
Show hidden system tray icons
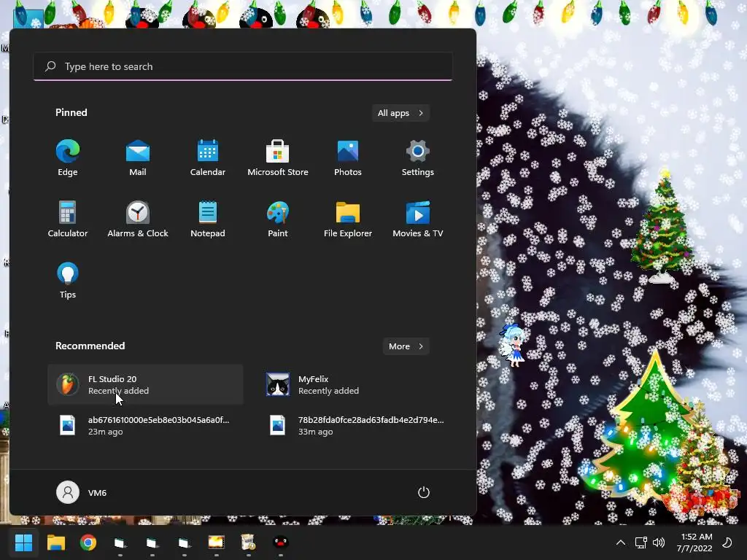click(620, 542)
